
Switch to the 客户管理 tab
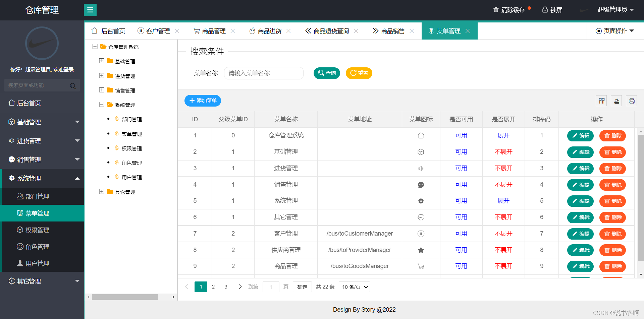click(x=154, y=31)
